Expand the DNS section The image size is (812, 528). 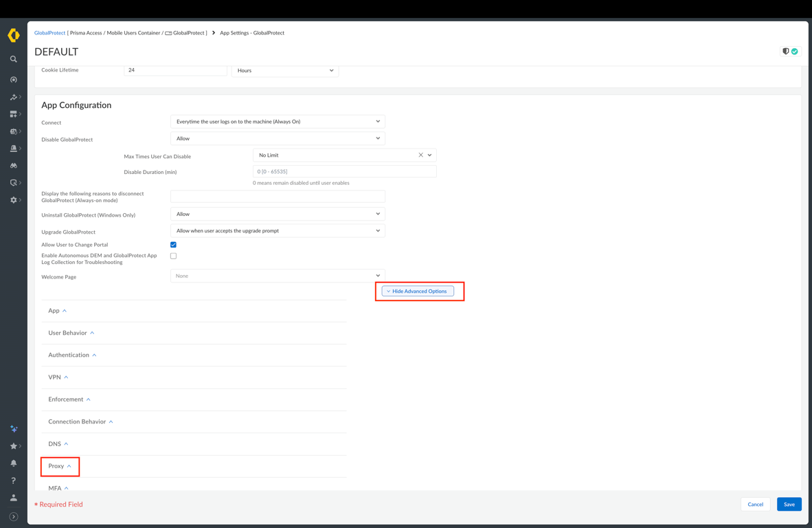click(58, 444)
